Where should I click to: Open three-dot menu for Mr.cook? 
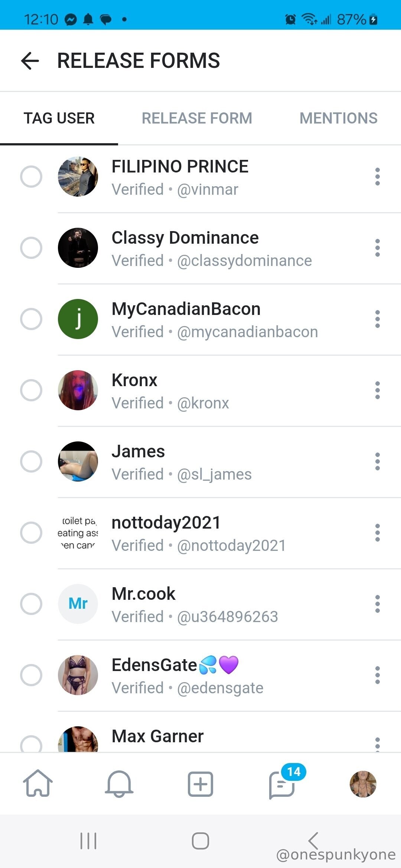(x=378, y=604)
